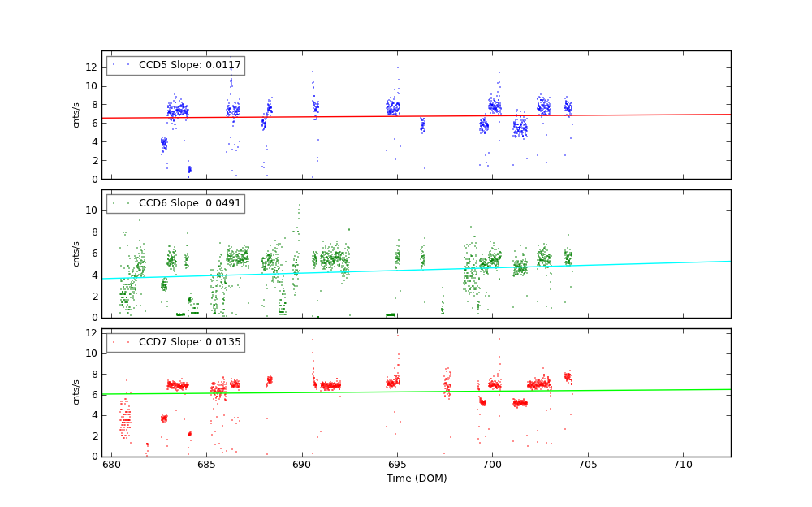Click the cnts/s label of middle plot
This screenshot has width=812, height=507.
pos(76,253)
